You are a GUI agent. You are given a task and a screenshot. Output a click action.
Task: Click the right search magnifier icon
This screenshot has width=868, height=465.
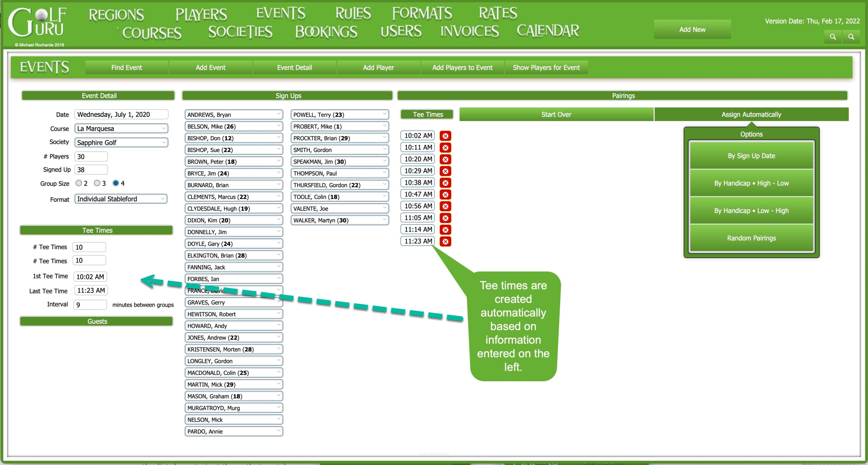[x=851, y=37]
